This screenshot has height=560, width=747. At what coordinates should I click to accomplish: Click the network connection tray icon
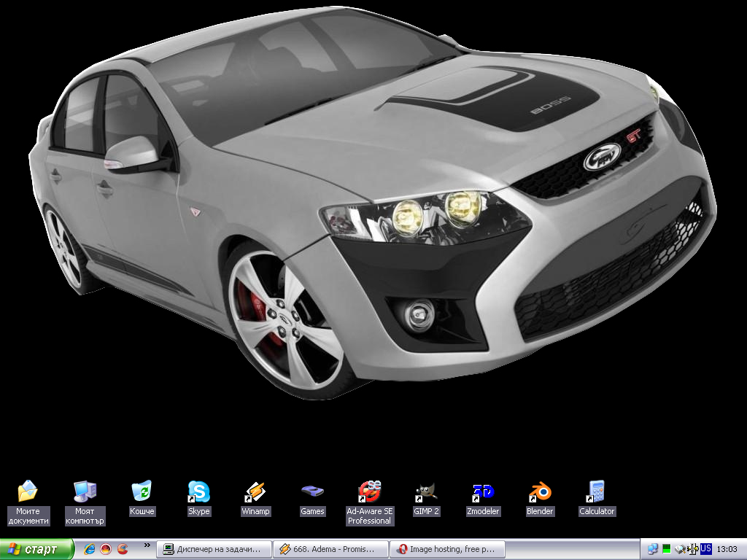coord(653,549)
